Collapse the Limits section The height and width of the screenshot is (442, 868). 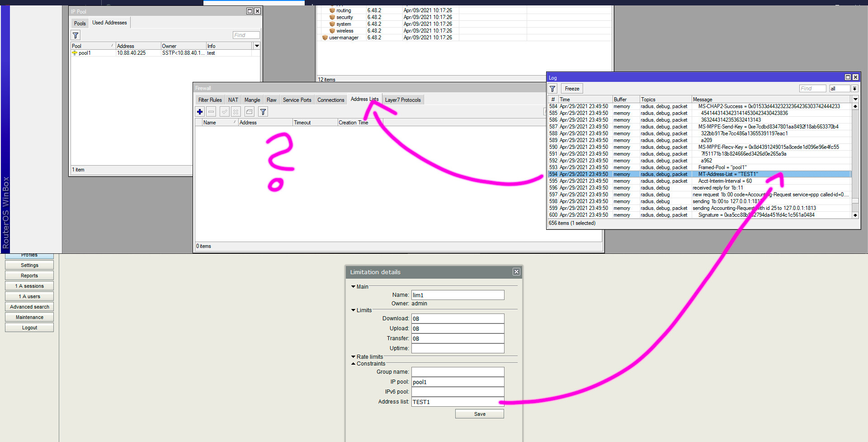pos(354,310)
